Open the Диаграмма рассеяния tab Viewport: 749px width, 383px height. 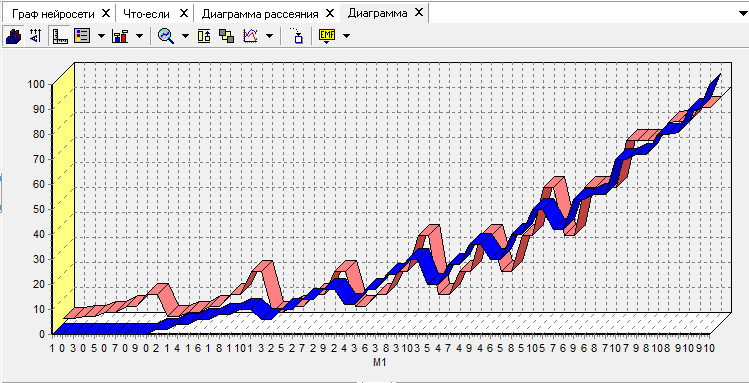tap(260, 13)
